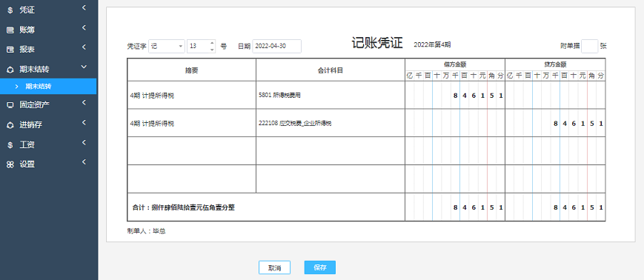Screen dimensions: 644x280
Task: Click account cell 5801 所得税费用
Action: [x=279, y=96]
